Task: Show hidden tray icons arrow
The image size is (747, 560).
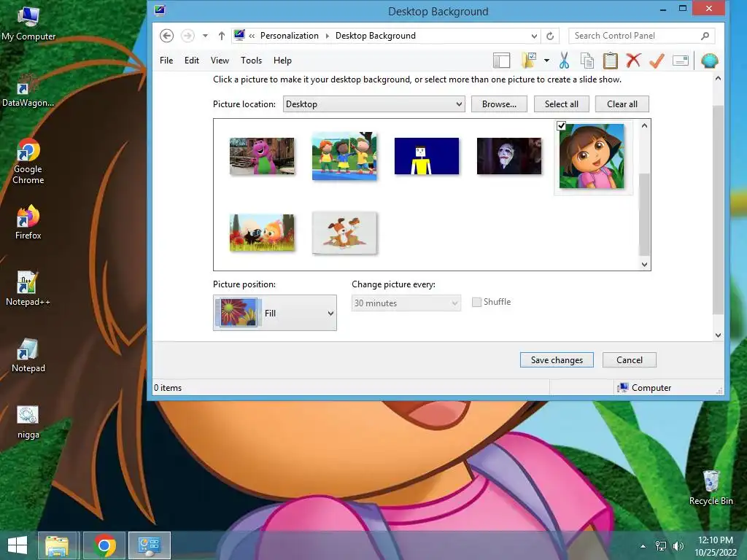Action: click(643, 546)
